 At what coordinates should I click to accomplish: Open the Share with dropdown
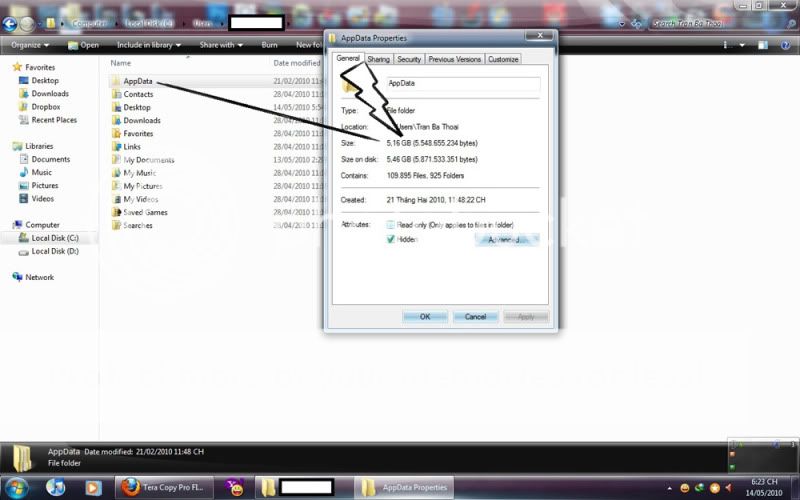220,45
